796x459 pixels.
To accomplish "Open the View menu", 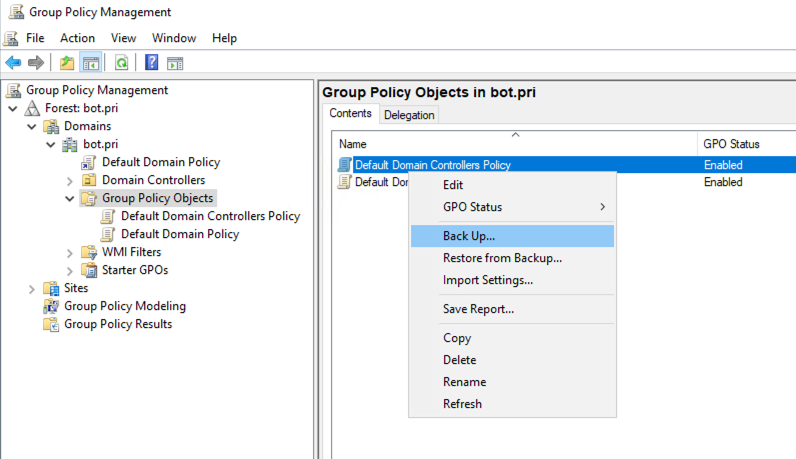I will [123, 38].
